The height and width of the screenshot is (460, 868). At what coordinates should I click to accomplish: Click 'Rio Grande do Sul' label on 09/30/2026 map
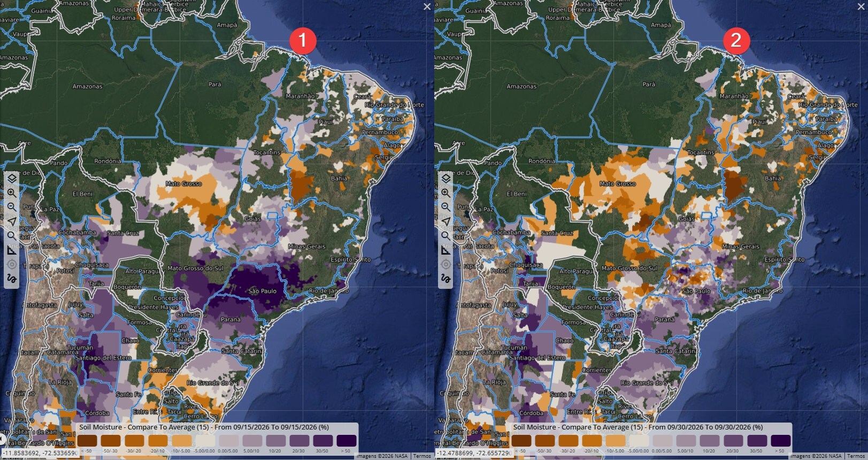(647, 383)
